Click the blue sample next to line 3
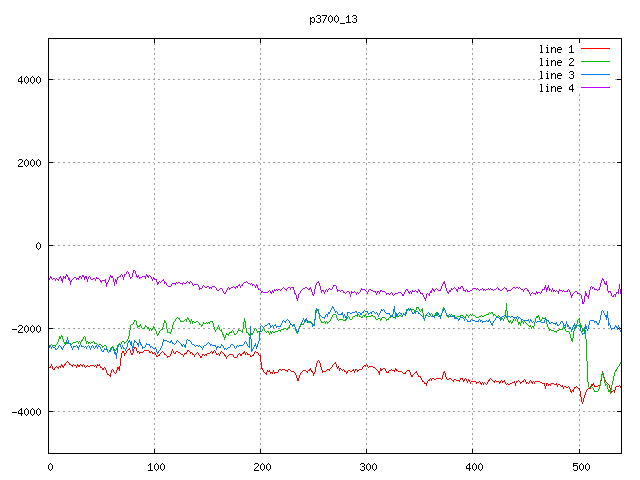 pyautogui.click(x=595, y=75)
